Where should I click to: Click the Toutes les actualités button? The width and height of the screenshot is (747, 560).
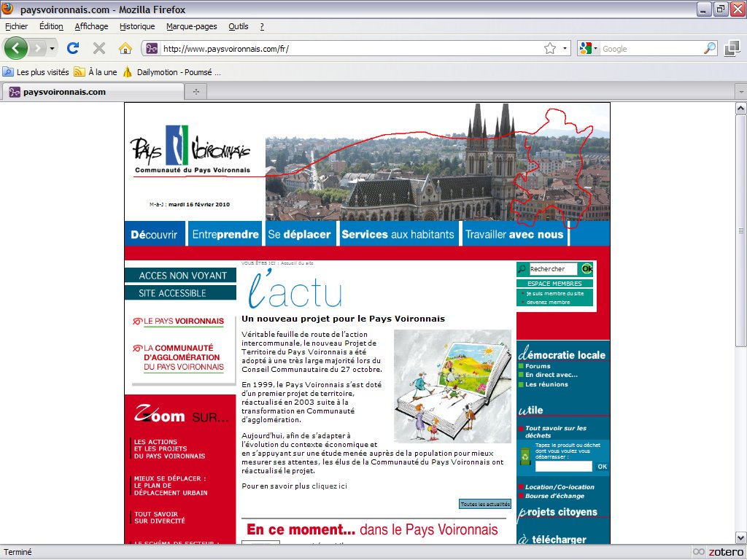pos(485,504)
